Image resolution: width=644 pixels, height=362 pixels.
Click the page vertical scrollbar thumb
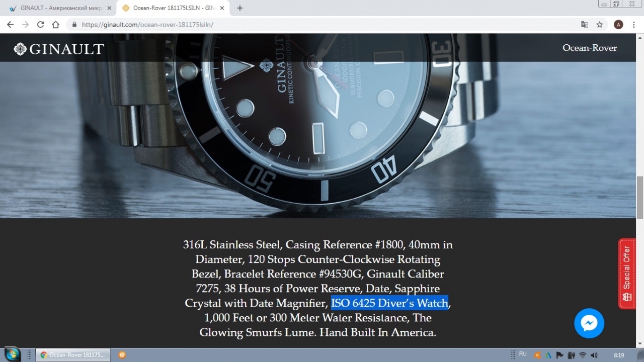[x=640, y=198]
